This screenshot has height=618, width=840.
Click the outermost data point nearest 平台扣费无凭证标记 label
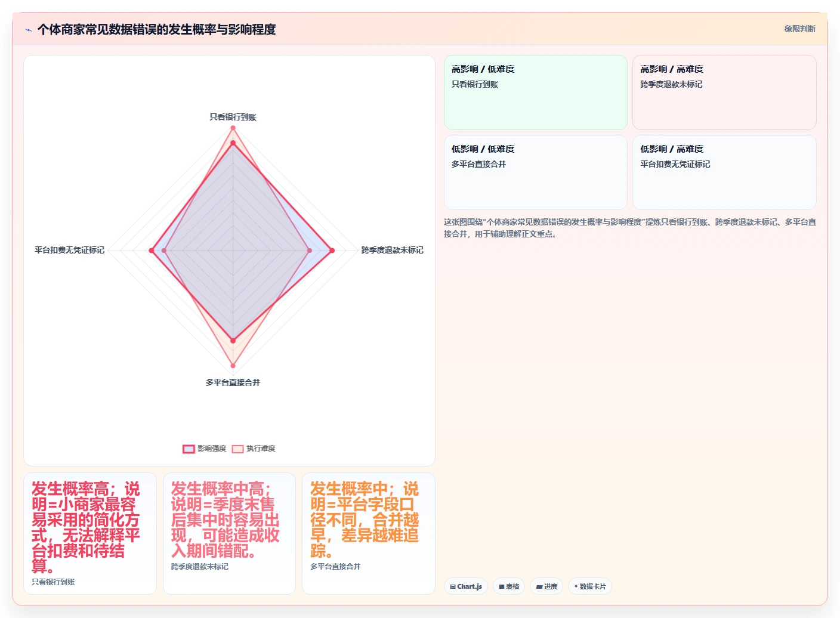[152, 251]
